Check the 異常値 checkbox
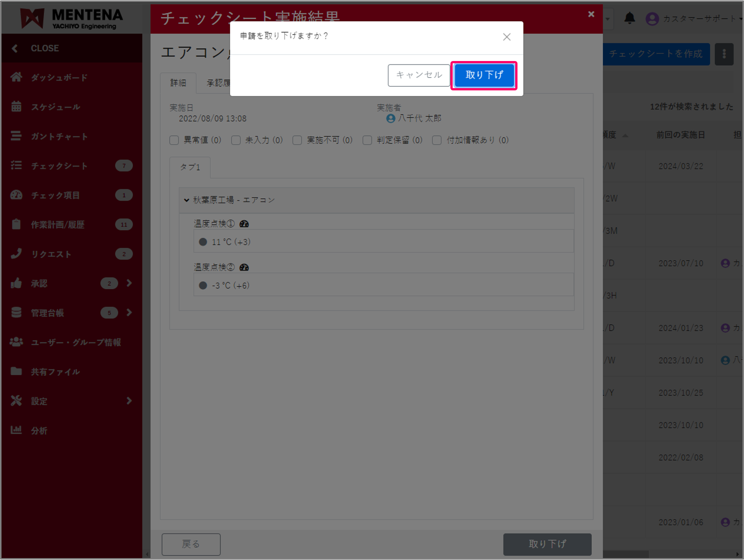Image resolution: width=744 pixels, height=560 pixels. click(x=174, y=140)
